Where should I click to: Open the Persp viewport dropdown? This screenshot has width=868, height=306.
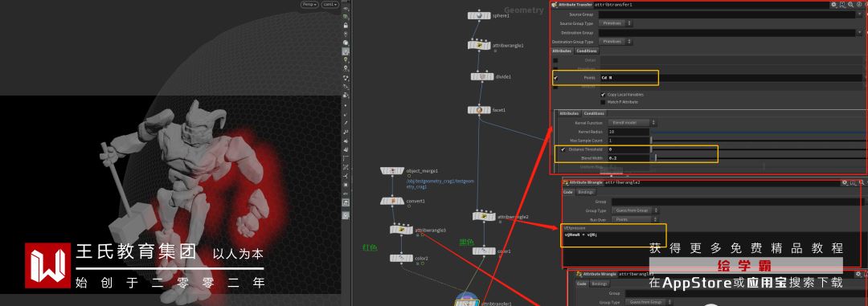[309, 5]
